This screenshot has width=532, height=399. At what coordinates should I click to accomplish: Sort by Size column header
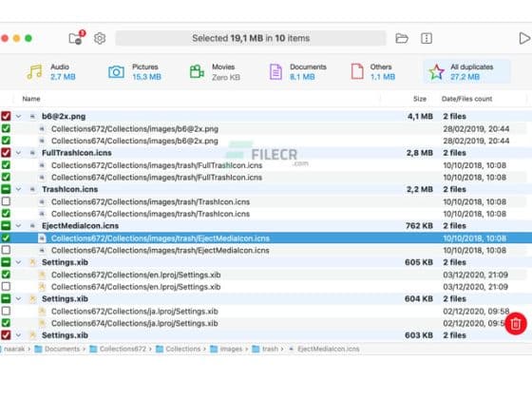[420, 99]
